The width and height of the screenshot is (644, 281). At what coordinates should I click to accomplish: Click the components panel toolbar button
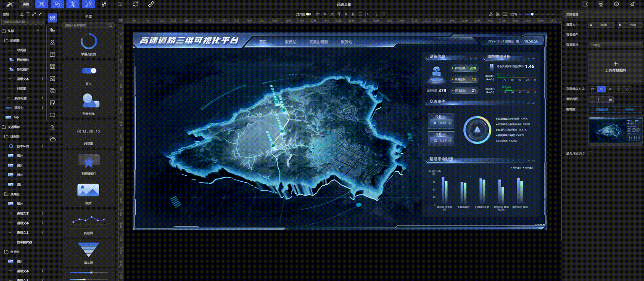tap(57, 4)
